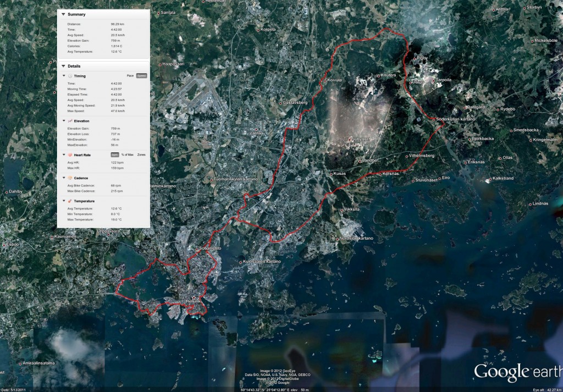
Task: Collapse the Summary panel
Action: pyautogui.click(x=63, y=14)
